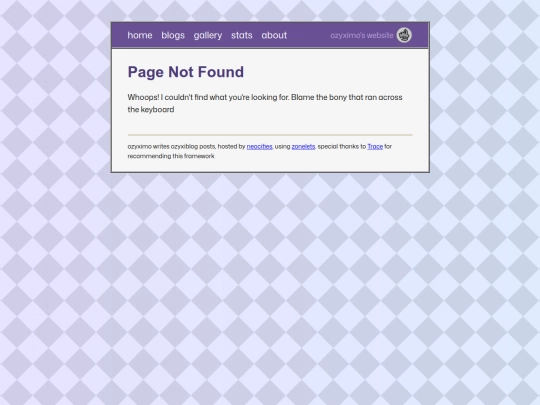
Task: Go to the blogs page
Action: click(173, 35)
